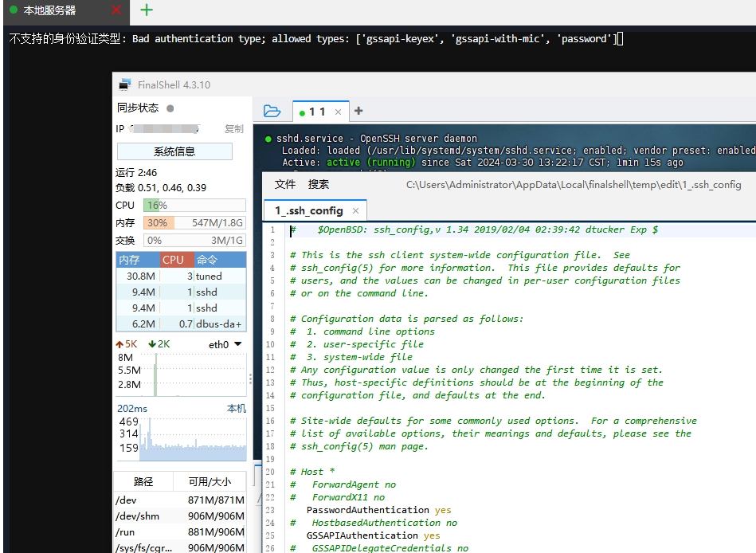Close the 本地服务器 tab with red X

116,10
